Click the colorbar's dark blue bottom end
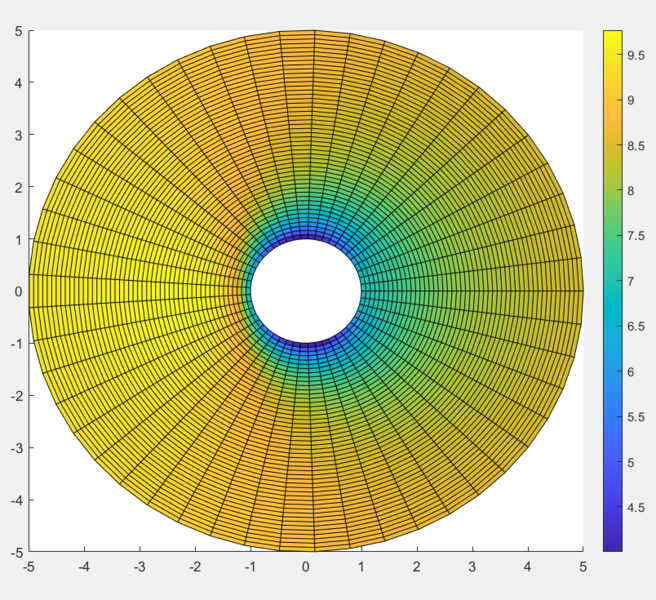Screen dimensions: 656x600 click(612, 544)
